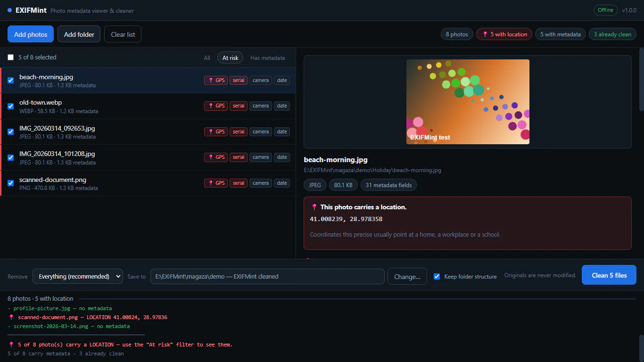644x362 pixels.
Task: Click the GPS badge on IMG_20260314_092653.jpg row
Action: [x=216, y=132]
